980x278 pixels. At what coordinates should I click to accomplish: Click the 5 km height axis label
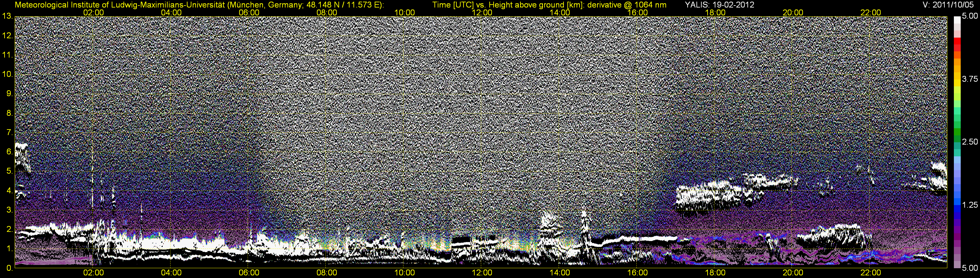[x=9, y=171]
